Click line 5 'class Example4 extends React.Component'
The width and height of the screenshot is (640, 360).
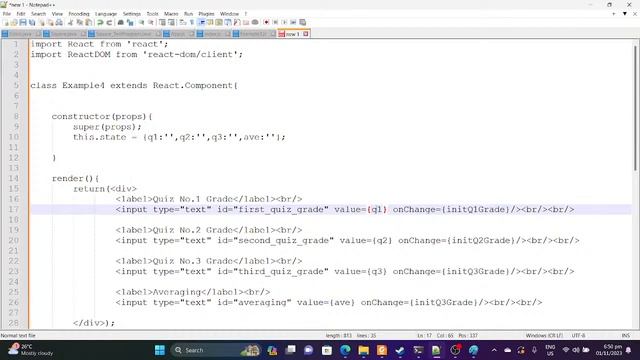tap(133, 85)
